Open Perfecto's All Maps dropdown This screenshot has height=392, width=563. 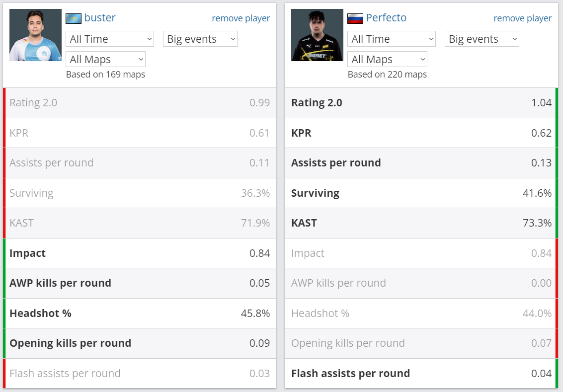(x=387, y=59)
